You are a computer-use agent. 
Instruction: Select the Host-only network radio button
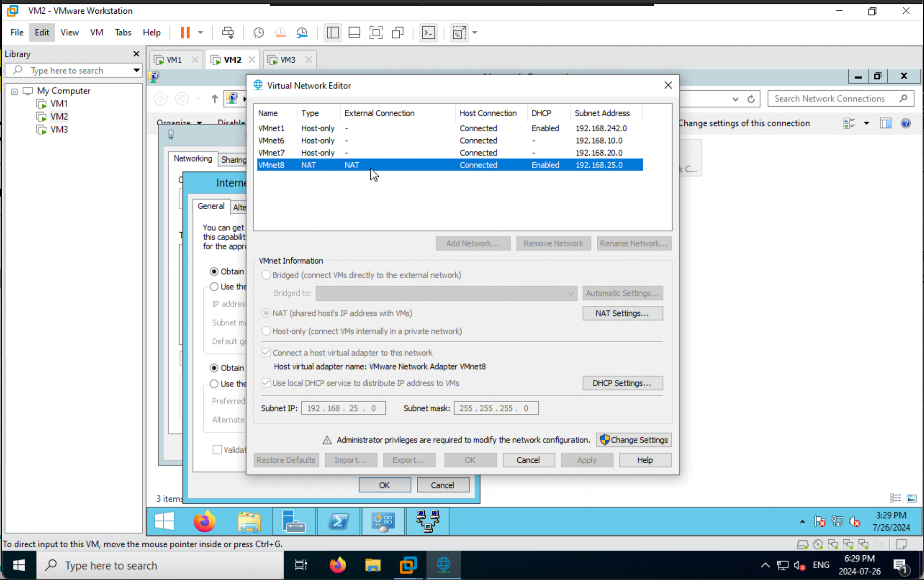tap(266, 331)
